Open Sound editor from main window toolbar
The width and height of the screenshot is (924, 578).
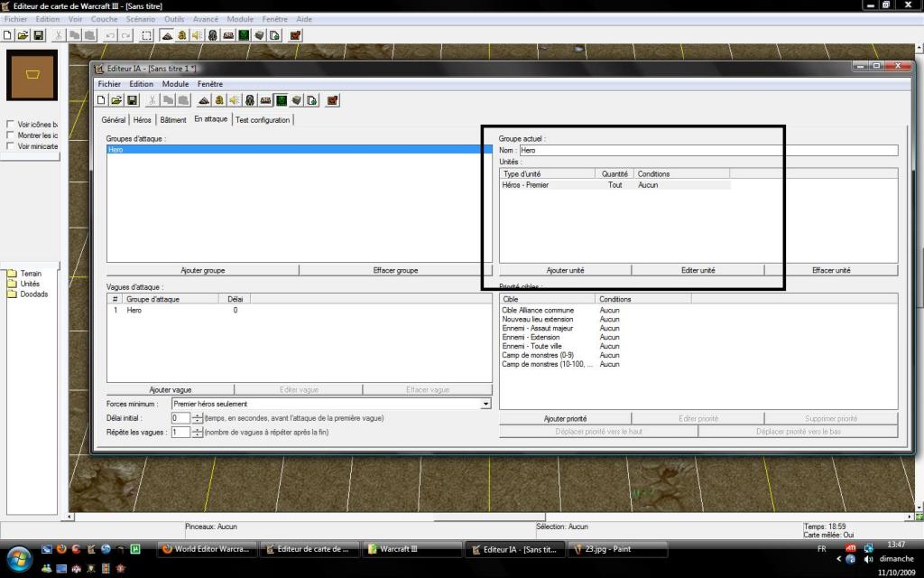pyautogui.click(x=198, y=35)
